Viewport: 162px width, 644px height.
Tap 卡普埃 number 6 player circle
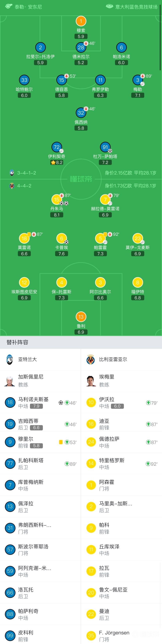[x=61, y=238]
